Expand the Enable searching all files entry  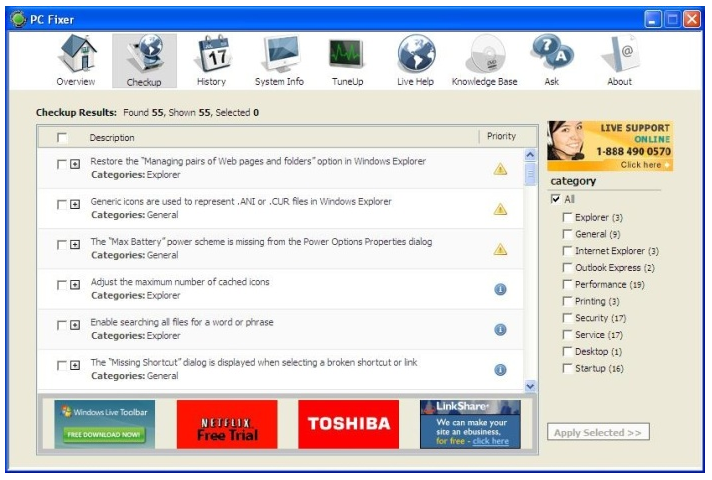point(75,325)
